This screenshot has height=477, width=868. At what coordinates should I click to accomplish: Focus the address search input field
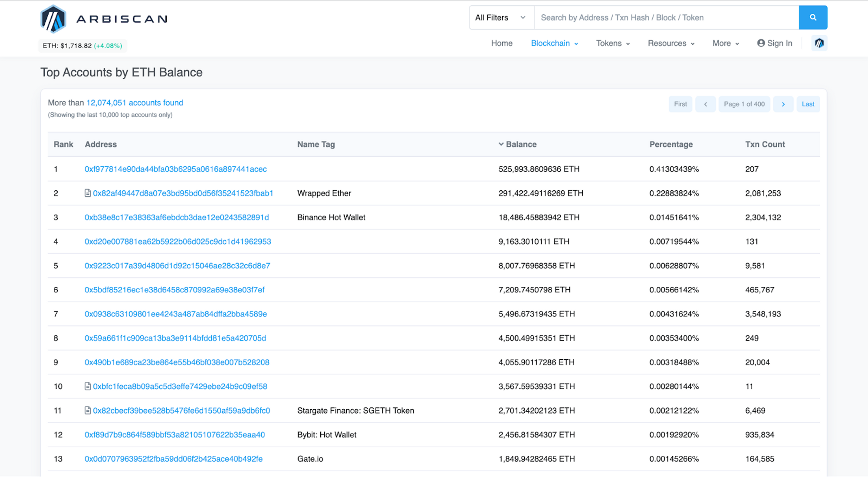pyautogui.click(x=666, y=18)
